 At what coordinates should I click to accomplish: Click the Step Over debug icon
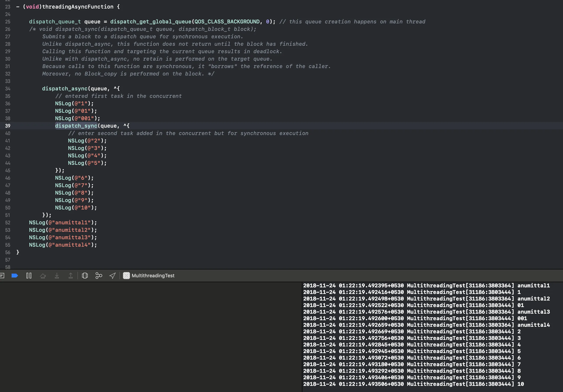click(43, 276)
